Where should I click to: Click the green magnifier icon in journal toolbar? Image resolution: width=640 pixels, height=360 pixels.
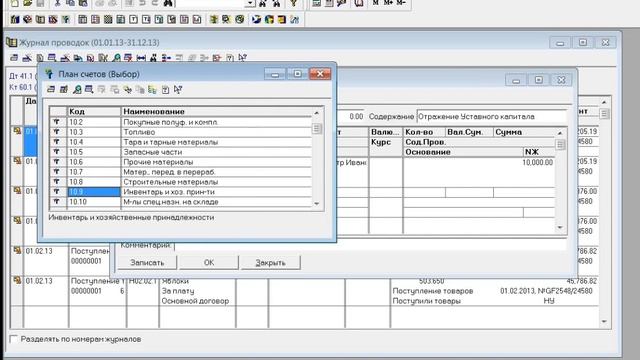coord(116,58)
